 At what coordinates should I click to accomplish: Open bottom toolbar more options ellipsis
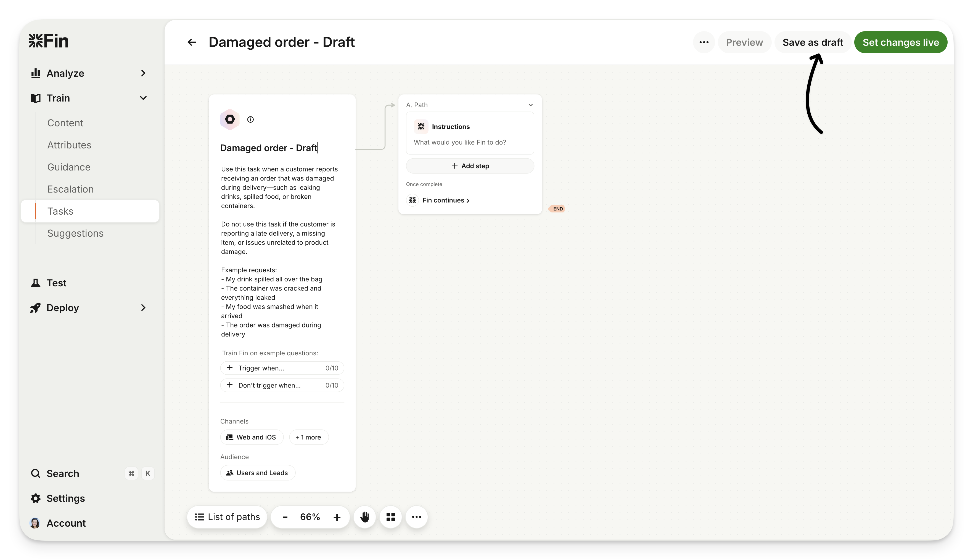[416, 517]
